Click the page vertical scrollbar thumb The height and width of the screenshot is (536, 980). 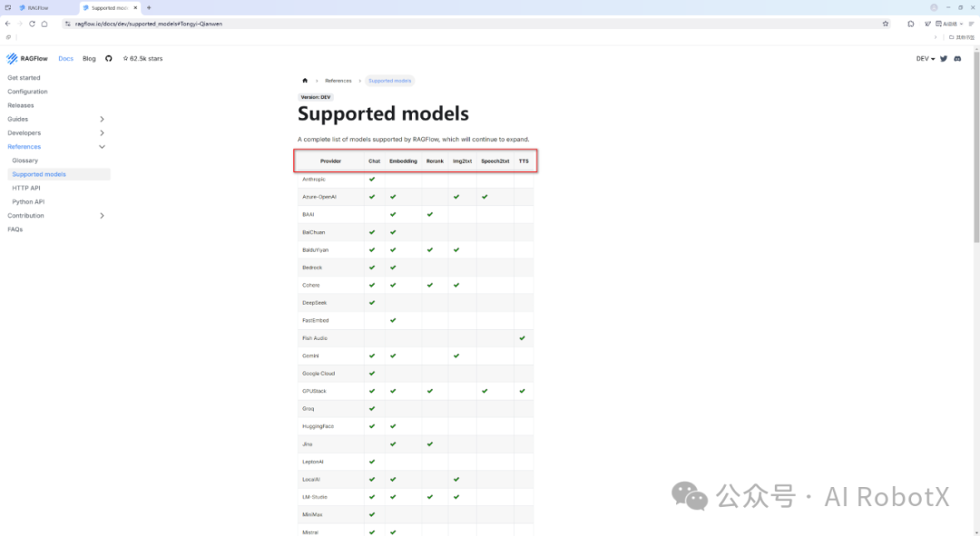tap(976, 147)
